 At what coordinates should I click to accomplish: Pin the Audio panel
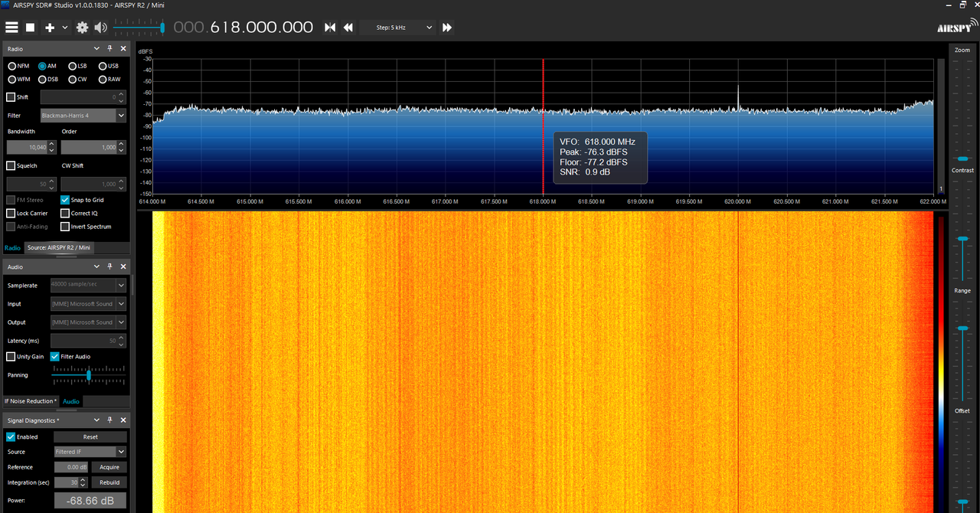tap(110, 266)
